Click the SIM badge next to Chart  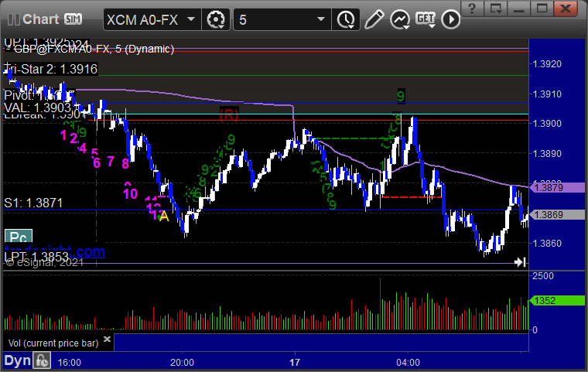(73, 19)
